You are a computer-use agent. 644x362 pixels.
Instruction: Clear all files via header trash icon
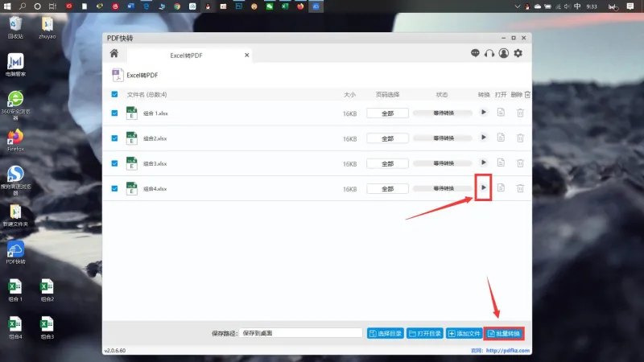[527, 95]
